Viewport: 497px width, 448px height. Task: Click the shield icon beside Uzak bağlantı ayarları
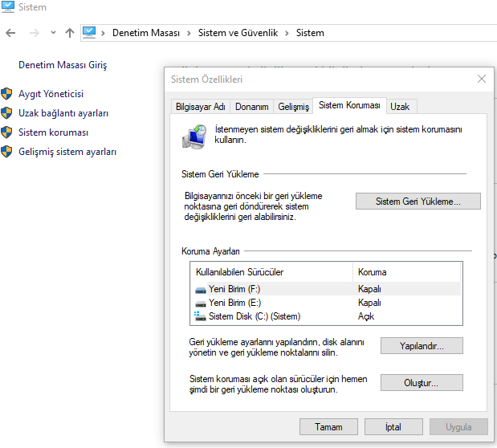point(7,113)
